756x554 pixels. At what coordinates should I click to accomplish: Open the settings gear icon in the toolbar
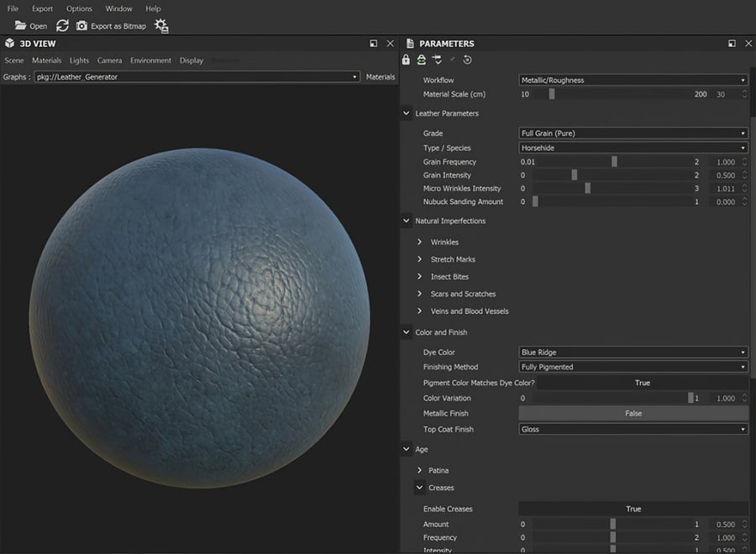(x=161, y=25)
